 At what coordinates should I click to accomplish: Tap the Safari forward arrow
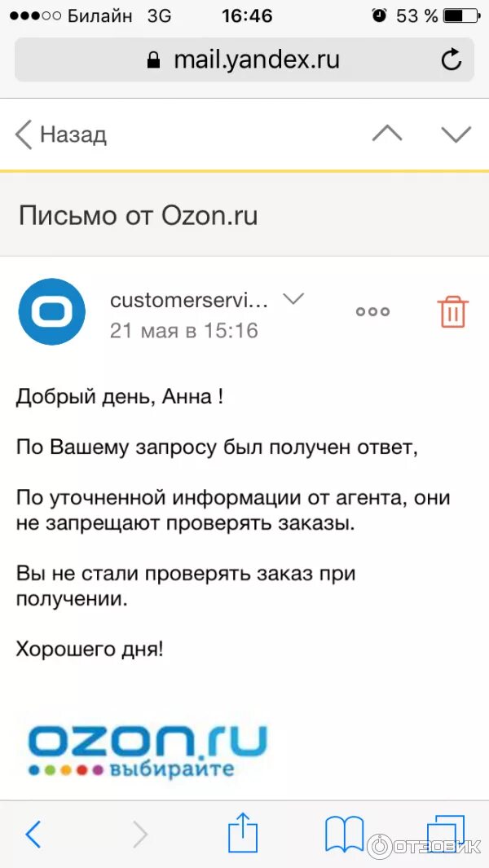coord(140,833)
